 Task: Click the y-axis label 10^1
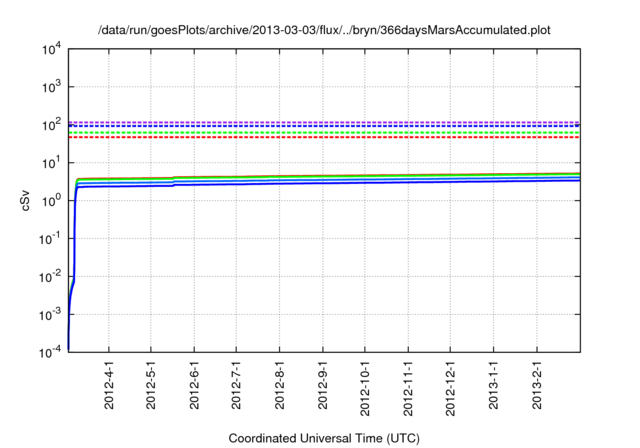click(x=52, y=162)
